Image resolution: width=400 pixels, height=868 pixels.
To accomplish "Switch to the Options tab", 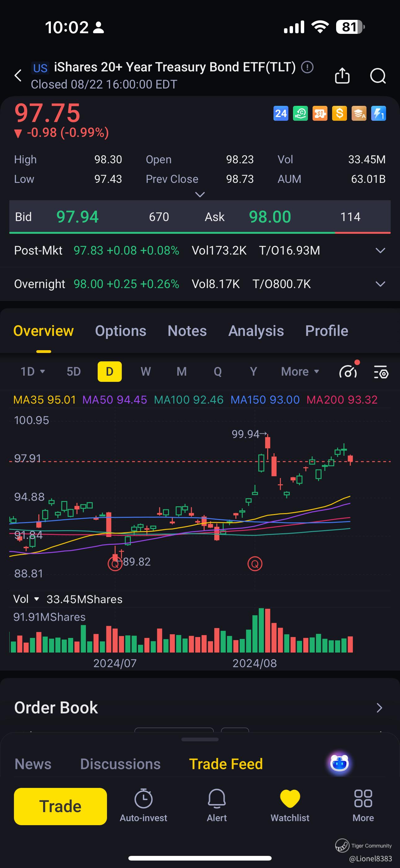I will coord(121,331).
